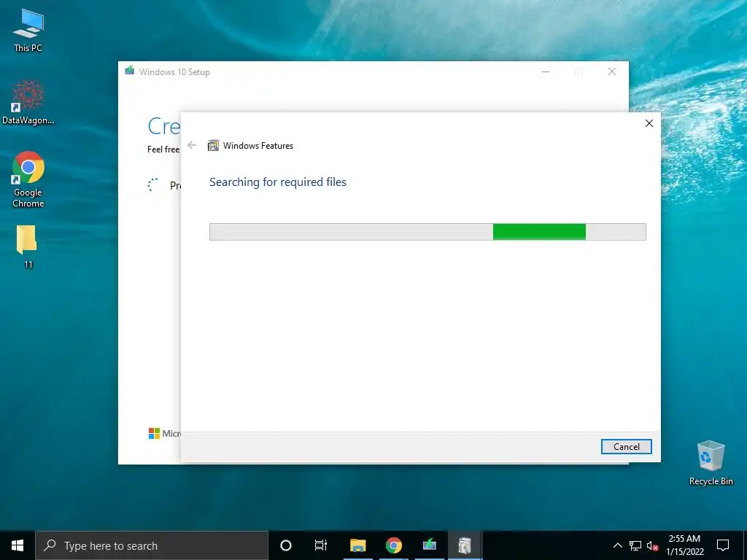The image size is (747, 560).
Task: Open the Windows Start menu
Action: [x=18, y=545]
